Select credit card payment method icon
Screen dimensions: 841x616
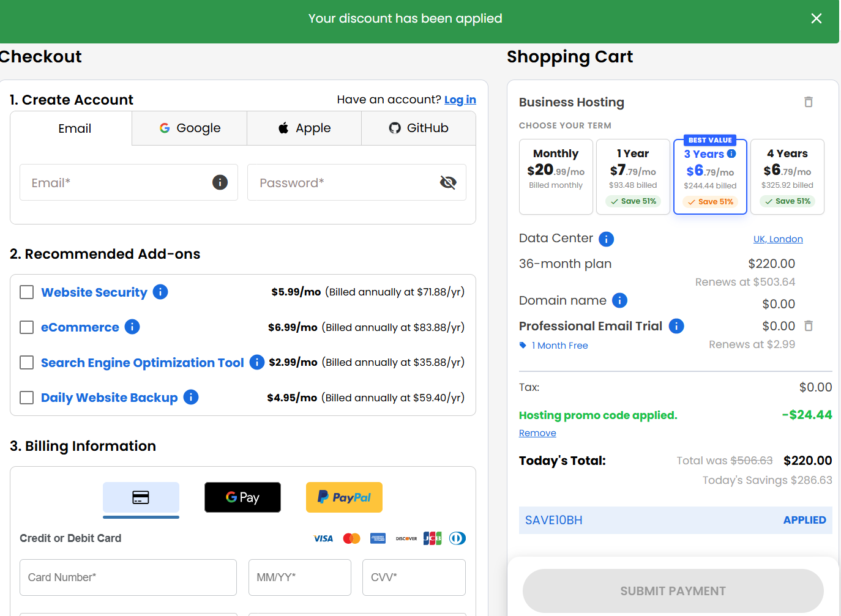[x=141, y=497]
